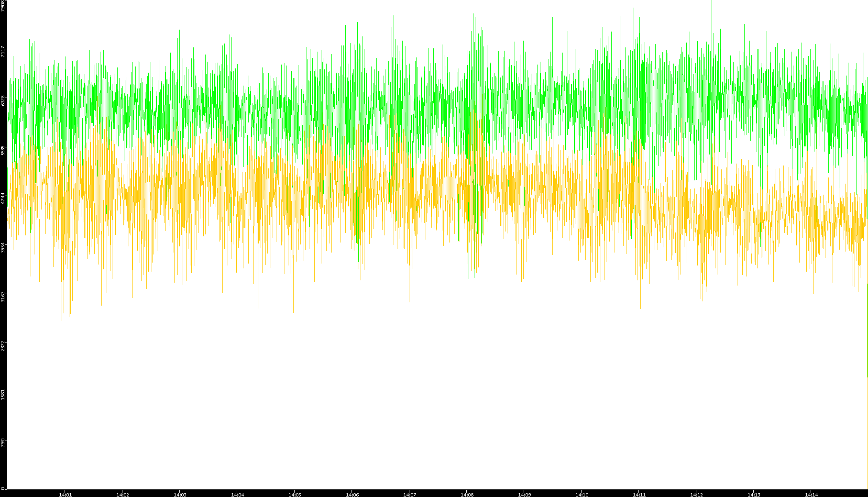Viewport: 868px width, 497px height.
Task: Click the 3163 value on vertical axis
Action: (3, 297)
